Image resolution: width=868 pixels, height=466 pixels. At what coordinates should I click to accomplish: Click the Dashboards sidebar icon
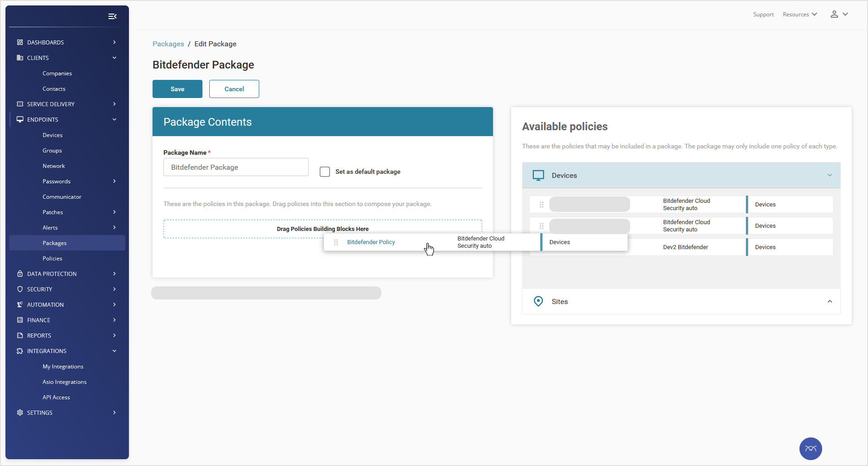click(20, 42)
